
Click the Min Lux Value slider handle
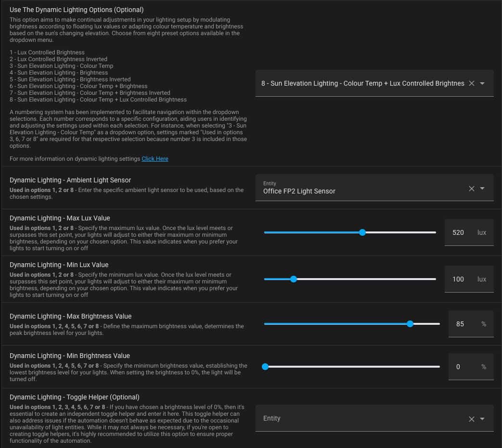294,280
